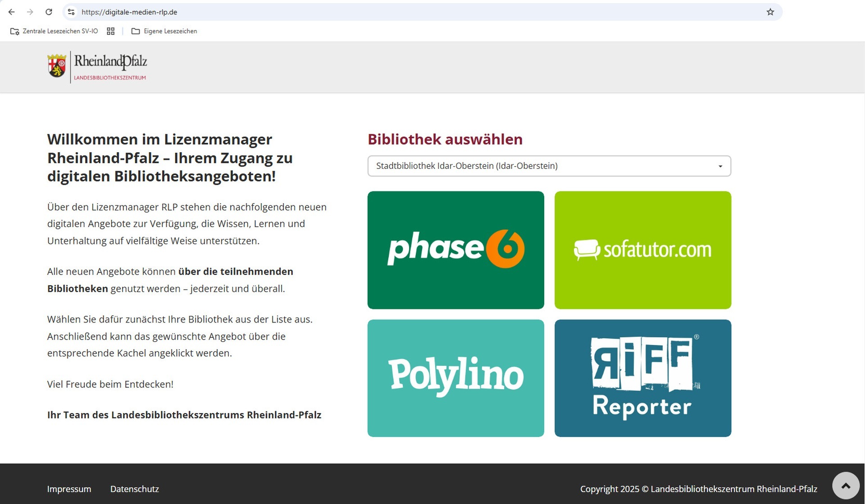Bookmark this page via the star icon
This screenshot has height=504, width=865.
click(770, 12)
